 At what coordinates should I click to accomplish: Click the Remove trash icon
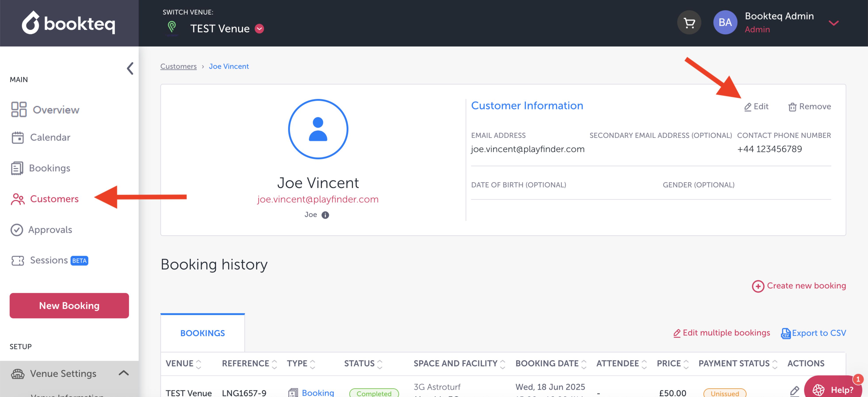[792, 107]
